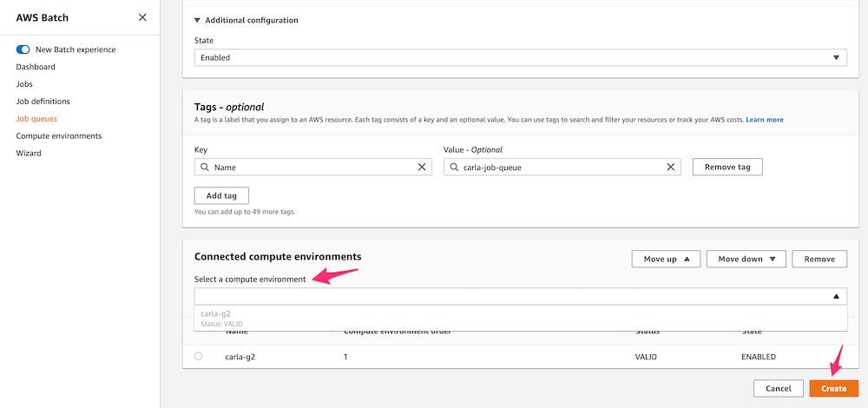Viewport: 868px width, 408px height.
Task: Add another tag
Action: 221,195
